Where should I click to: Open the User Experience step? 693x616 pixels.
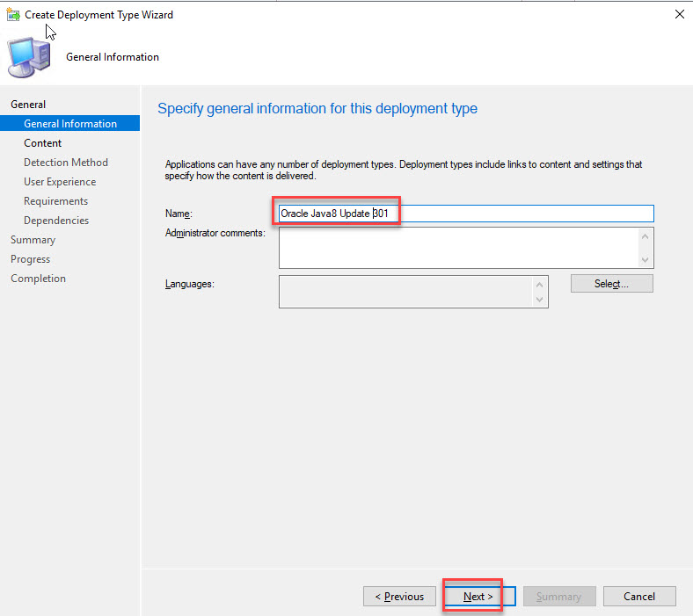click(x=60, y=182)
